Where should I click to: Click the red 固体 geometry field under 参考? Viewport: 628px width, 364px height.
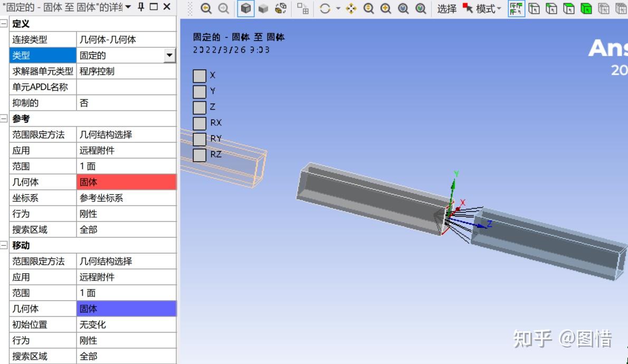(127, 182)
